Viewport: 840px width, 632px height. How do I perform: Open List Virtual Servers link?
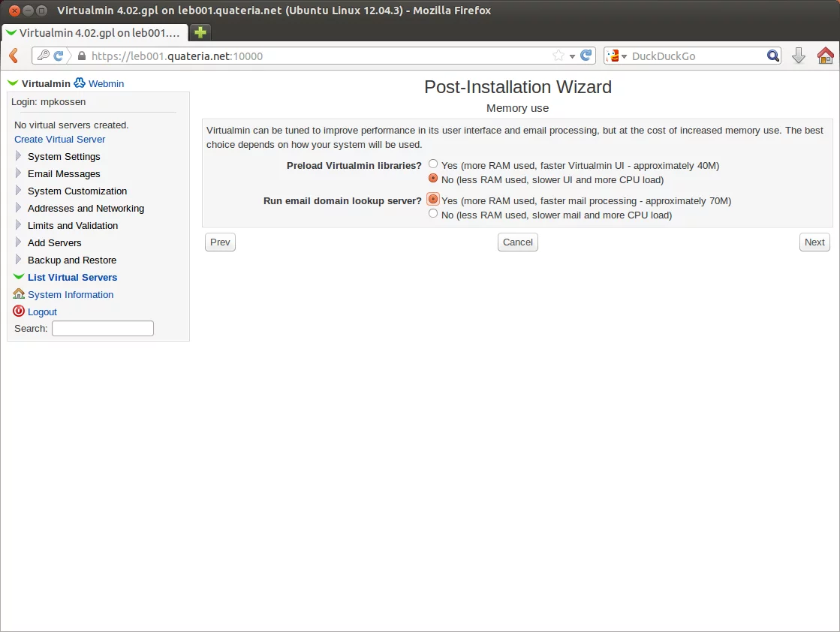click(x=72, y=278)
